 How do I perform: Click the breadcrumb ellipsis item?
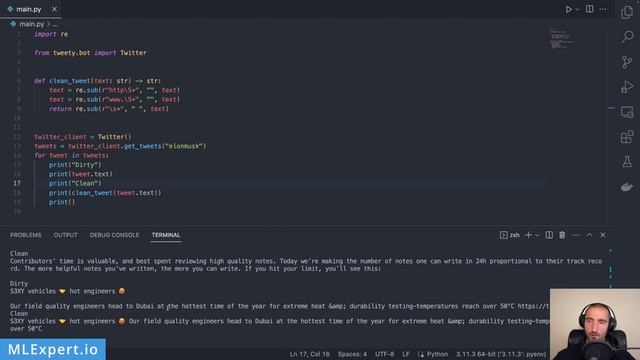[55, 24]
